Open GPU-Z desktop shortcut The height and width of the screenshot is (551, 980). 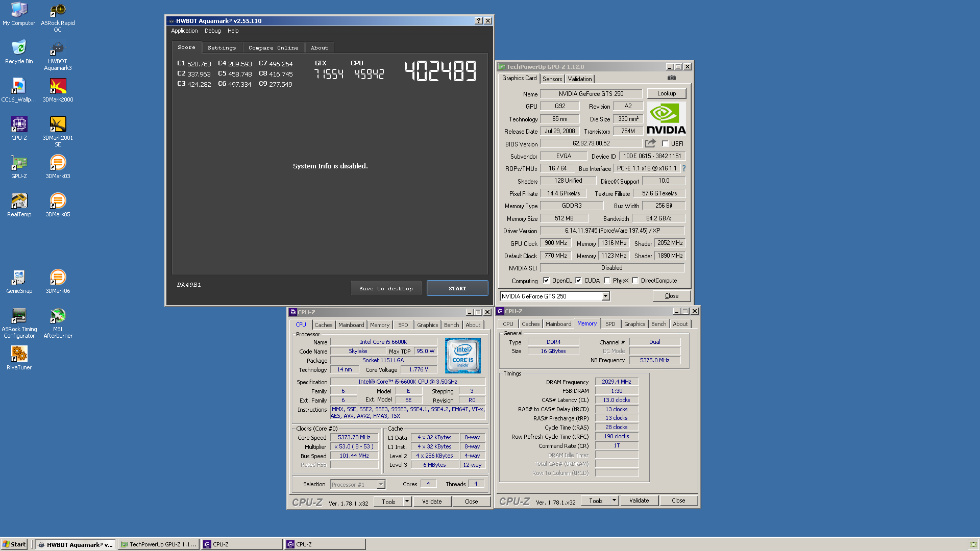[19, 167]
